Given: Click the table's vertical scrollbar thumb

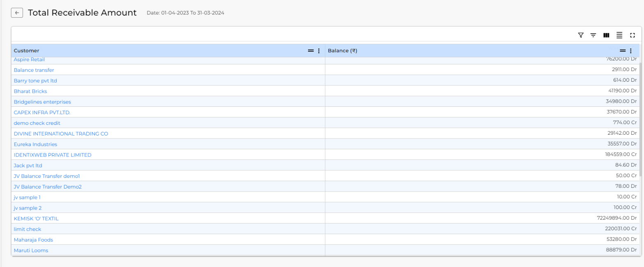Looking at the screenshot, I should [640, 119].
